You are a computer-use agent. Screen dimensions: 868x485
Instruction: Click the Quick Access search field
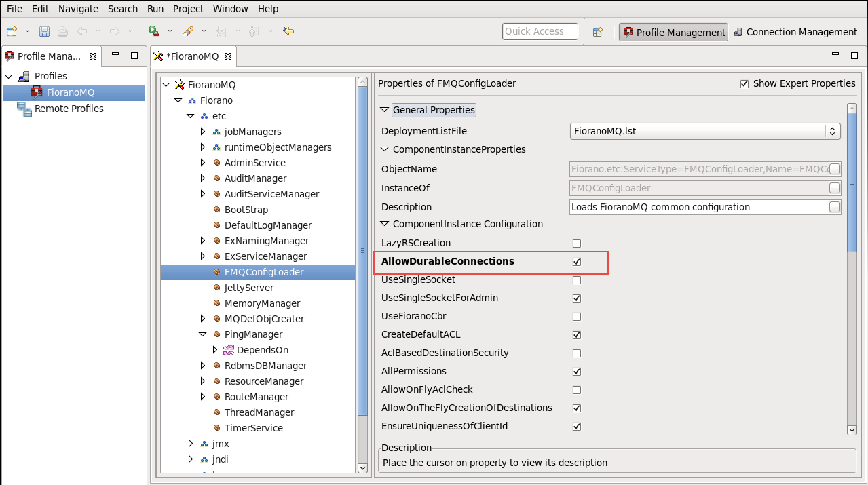(540, 31)
